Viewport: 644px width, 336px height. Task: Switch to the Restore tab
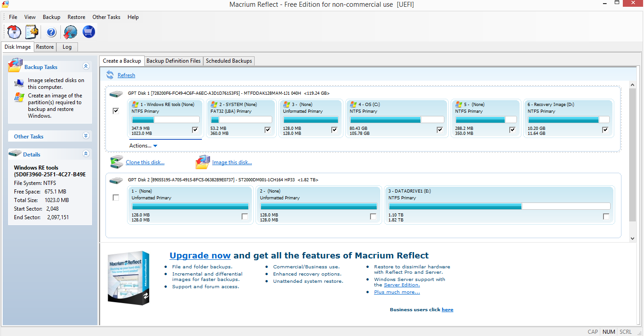[45, 47]
